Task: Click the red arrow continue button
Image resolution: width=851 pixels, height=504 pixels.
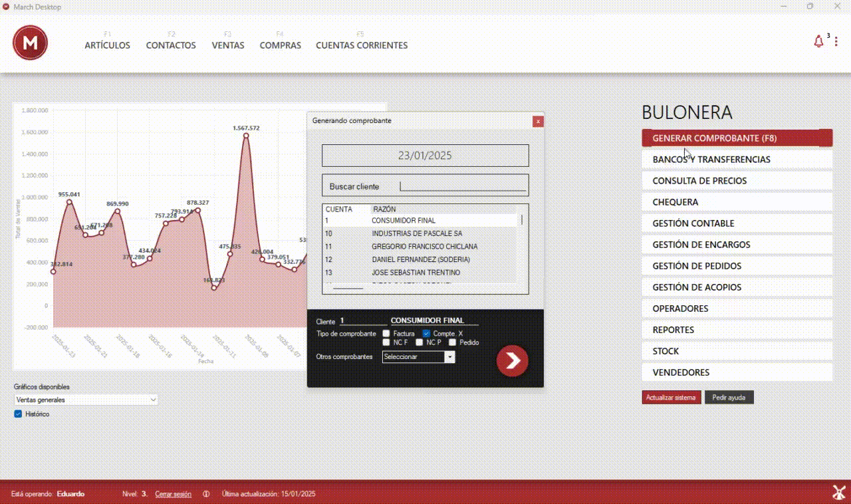Action: click(x=513, y=360)
